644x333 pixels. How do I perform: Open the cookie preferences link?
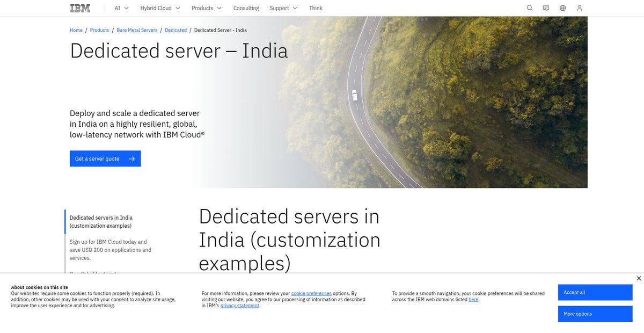311,293
